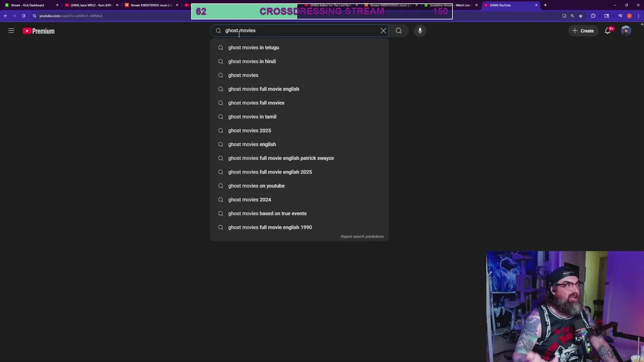The image size is (644, 362).
Task: Switch to Stream - Kick Dashboard tab
Action: coord(30,5)
